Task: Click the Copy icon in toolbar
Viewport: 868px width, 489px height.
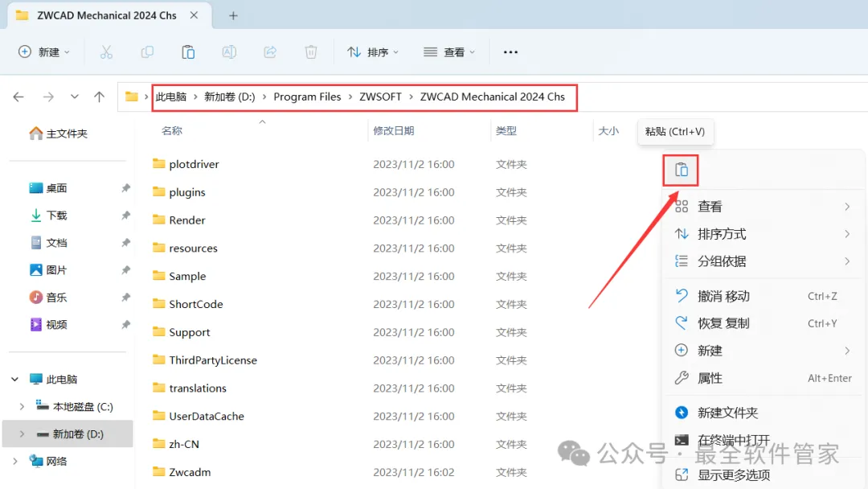Action: tap(147, 52)
